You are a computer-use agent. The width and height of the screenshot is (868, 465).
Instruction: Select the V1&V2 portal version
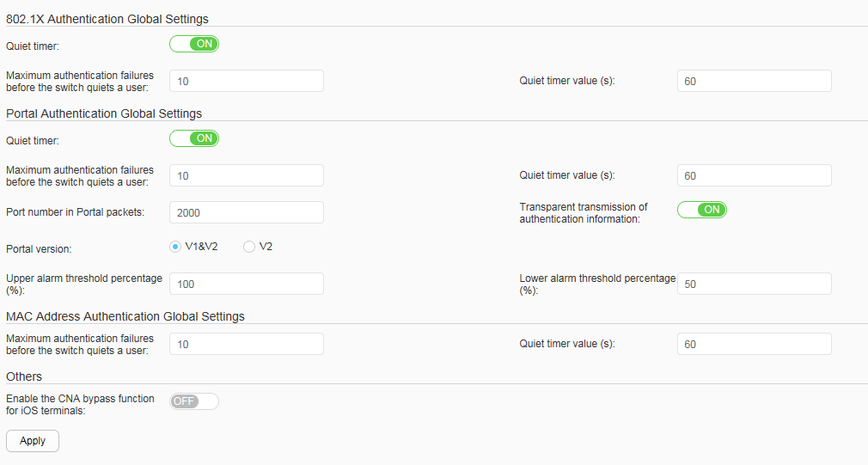click(x=175, y=247)
